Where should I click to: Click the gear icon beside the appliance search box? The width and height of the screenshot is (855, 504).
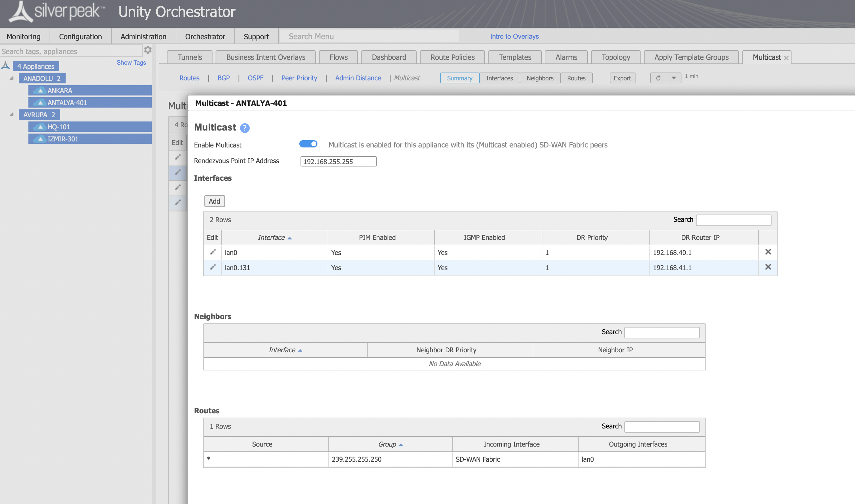[x=148, y=50]
